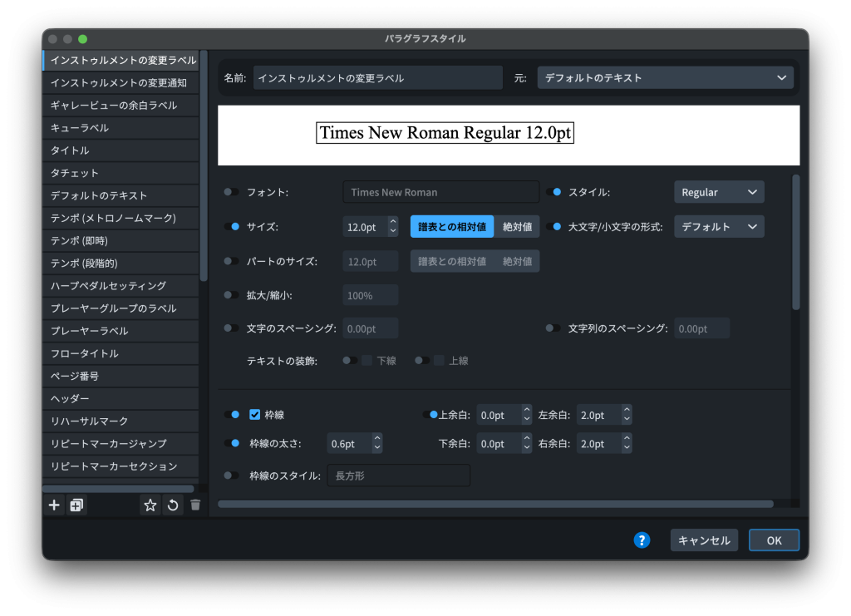This screenshot has height=616, width=851.
Task: Expand the スタイル Regular dropdown
Action: coord(718,192)
